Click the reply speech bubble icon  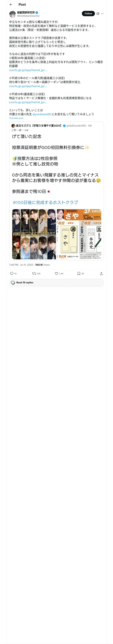tap(12, 274)
